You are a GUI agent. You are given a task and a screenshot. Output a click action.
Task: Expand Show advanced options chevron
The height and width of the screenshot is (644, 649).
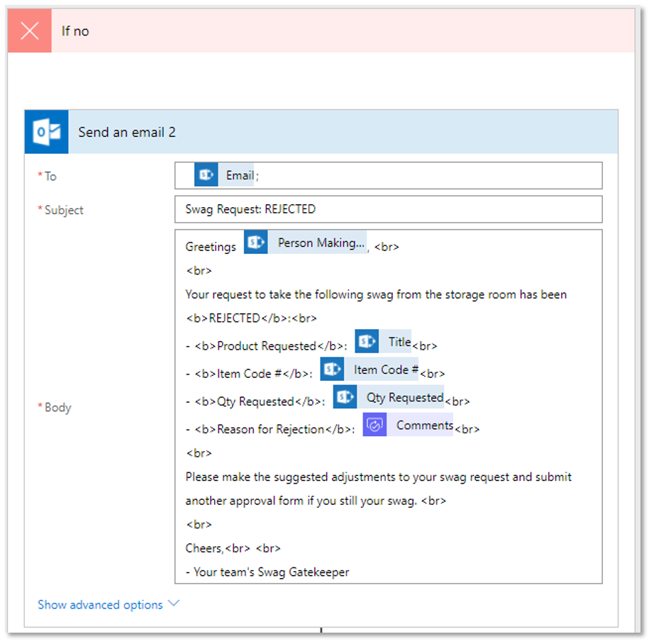coord(174,604)
